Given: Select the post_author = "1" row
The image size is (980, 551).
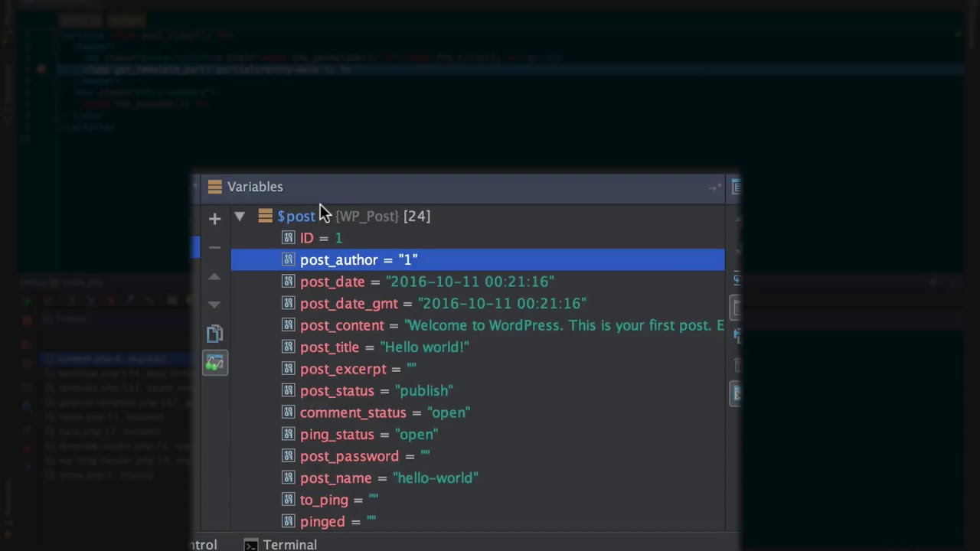Looking at the screenshot, I should 478,260.
